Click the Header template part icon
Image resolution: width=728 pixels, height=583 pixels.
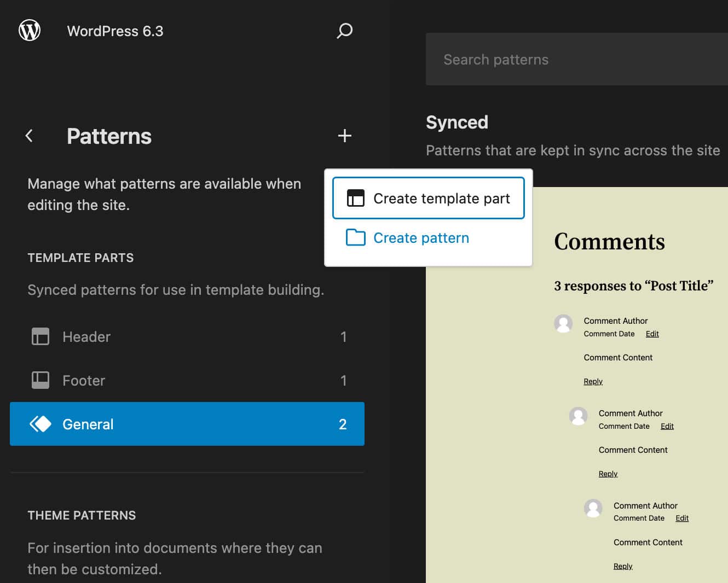[40, 337]
